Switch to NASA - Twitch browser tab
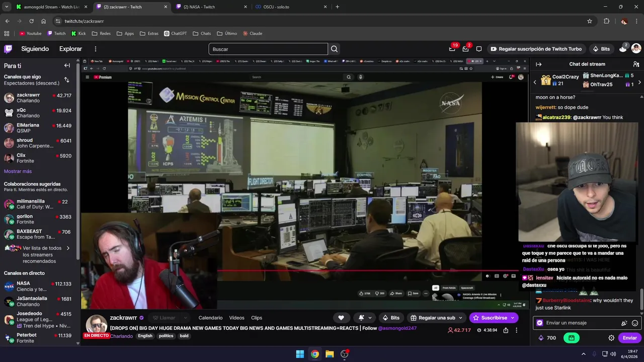Image resolution: width=644 pixels, height=362 pixels. [211, 7]
